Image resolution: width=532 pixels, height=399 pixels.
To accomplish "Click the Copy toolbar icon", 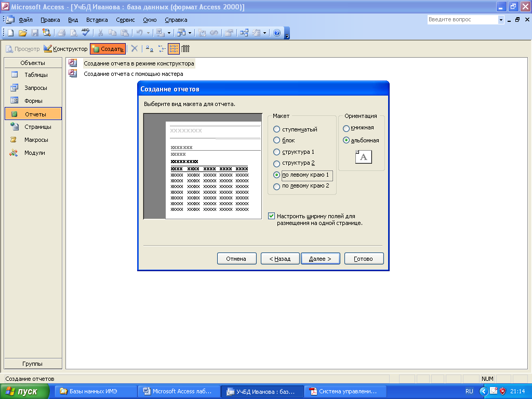I will click(112, 33).
